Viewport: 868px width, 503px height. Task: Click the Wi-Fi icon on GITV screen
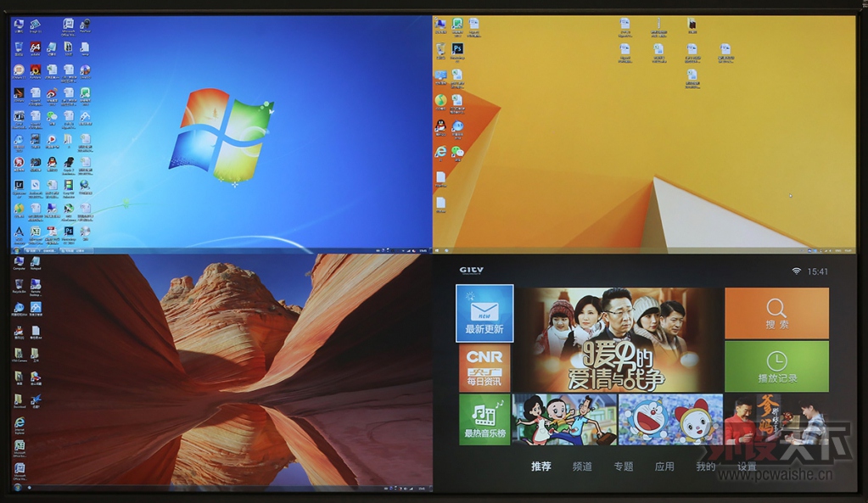pos(796,271)
